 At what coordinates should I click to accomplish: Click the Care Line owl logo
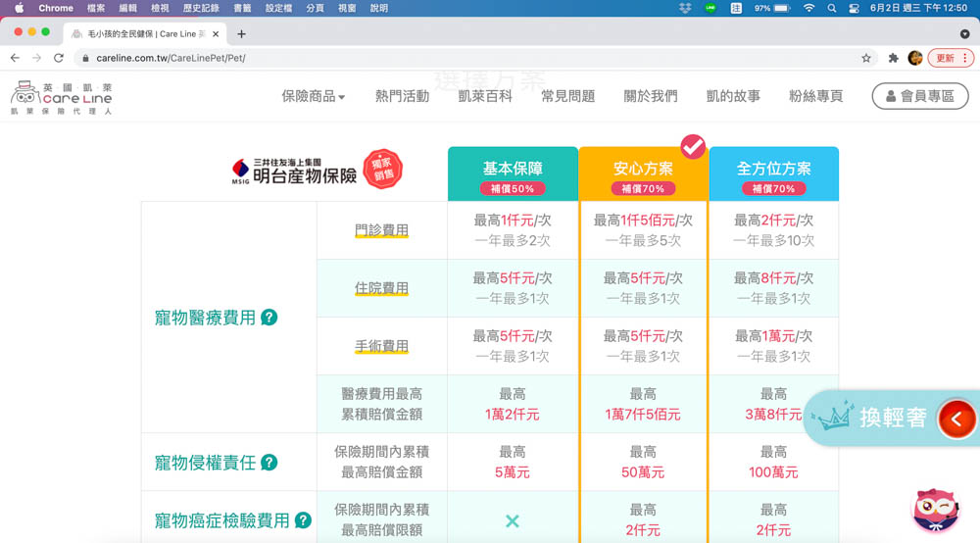click(61, 97)
